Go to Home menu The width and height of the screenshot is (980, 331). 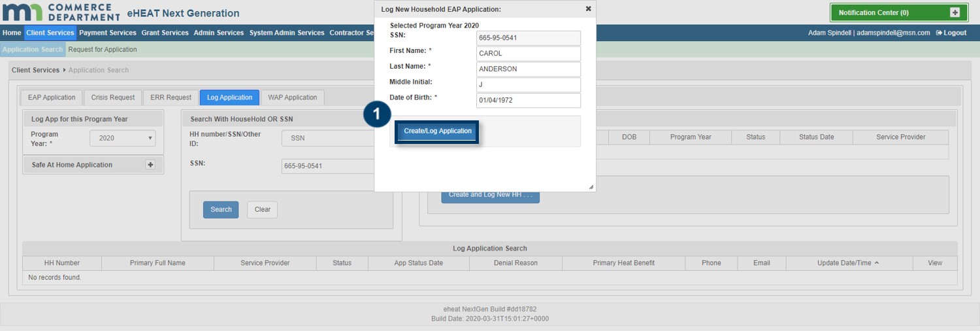pyautogui.click(x=12, y=33)
